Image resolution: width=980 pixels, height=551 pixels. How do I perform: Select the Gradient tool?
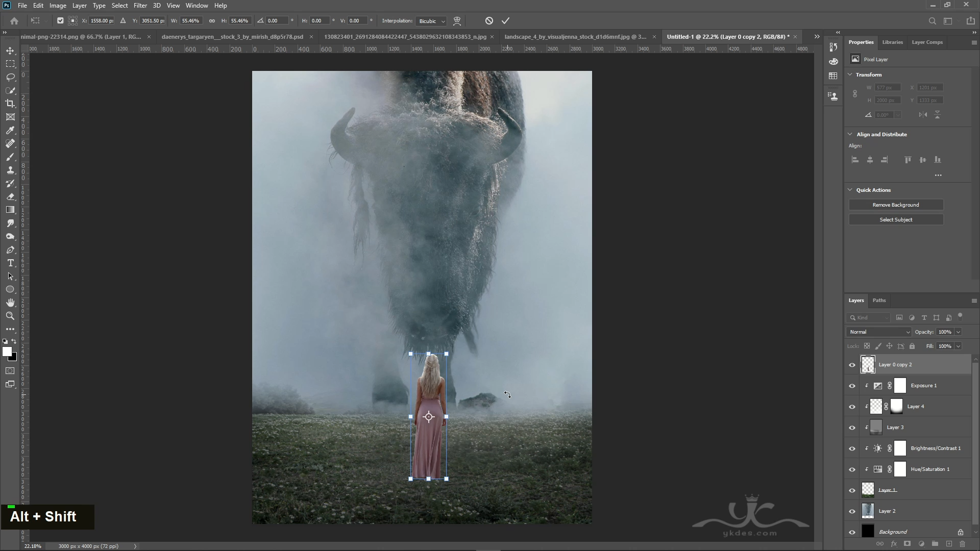tap(10, 210)
